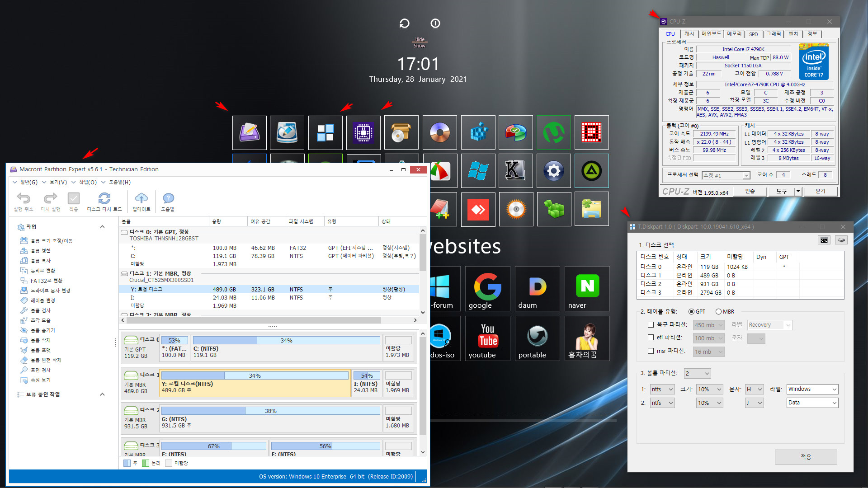
Task: Open the command prompt icon in T.Diskpart
Action: click(x=824, y=240)
